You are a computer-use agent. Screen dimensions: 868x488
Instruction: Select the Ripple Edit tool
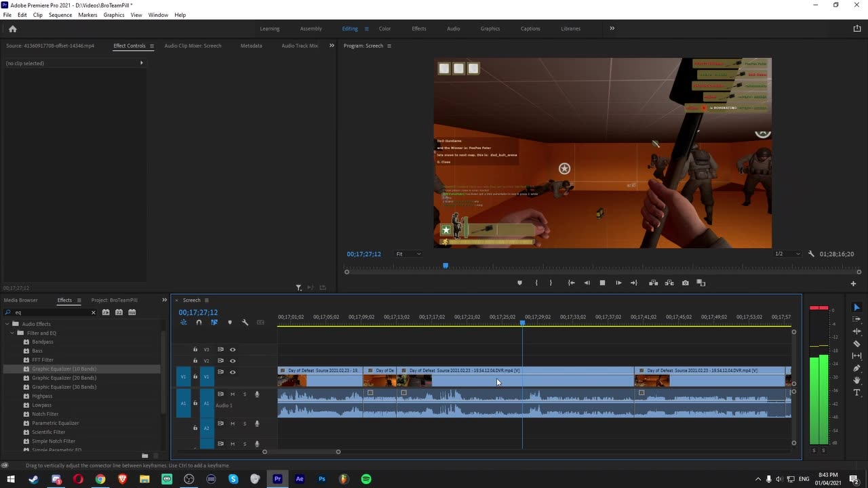click(x=856, y=331)
